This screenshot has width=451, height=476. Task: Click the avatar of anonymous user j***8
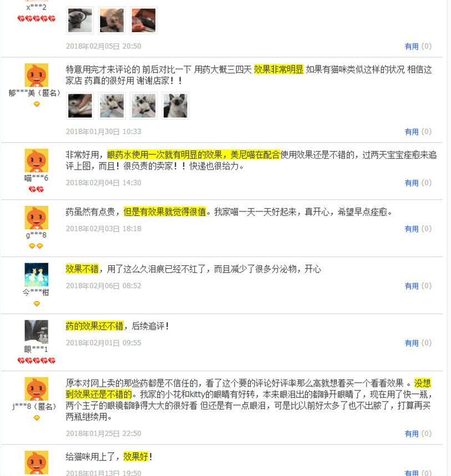(x=37, y=389)
